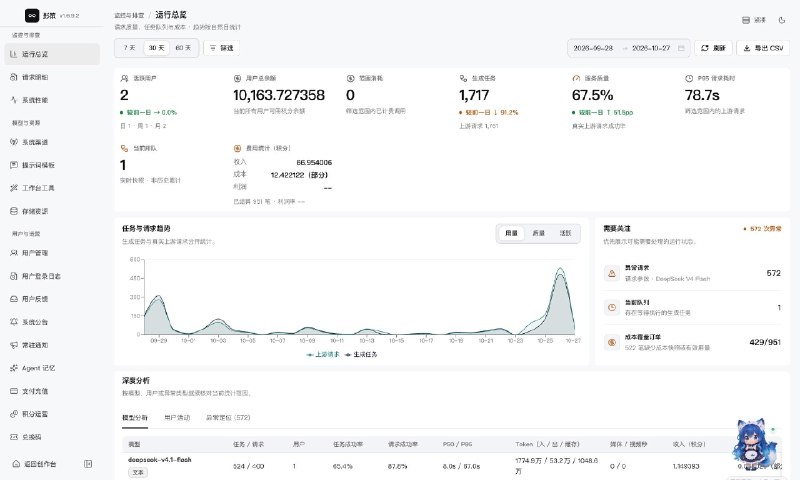Image resolution: width=800 pixels, height=480 pixels.
Task: Click deepseek-v4.1-flash model name
Action: [159, 460]
